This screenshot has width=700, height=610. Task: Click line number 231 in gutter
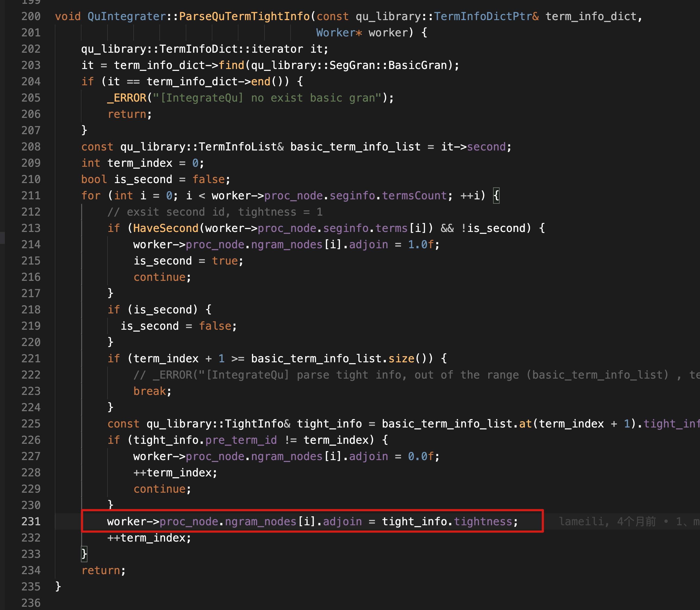tap(31, 521)
